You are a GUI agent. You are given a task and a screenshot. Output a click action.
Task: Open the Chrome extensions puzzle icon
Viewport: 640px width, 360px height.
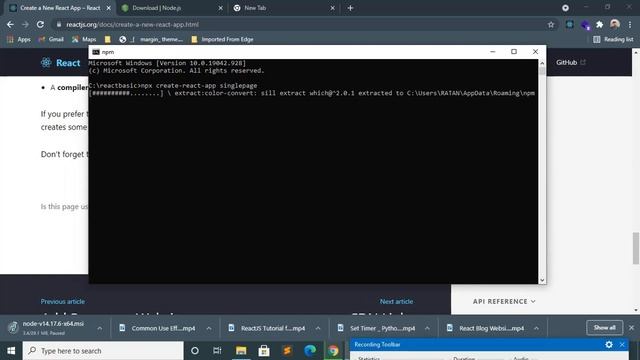[x=600, y=24]
